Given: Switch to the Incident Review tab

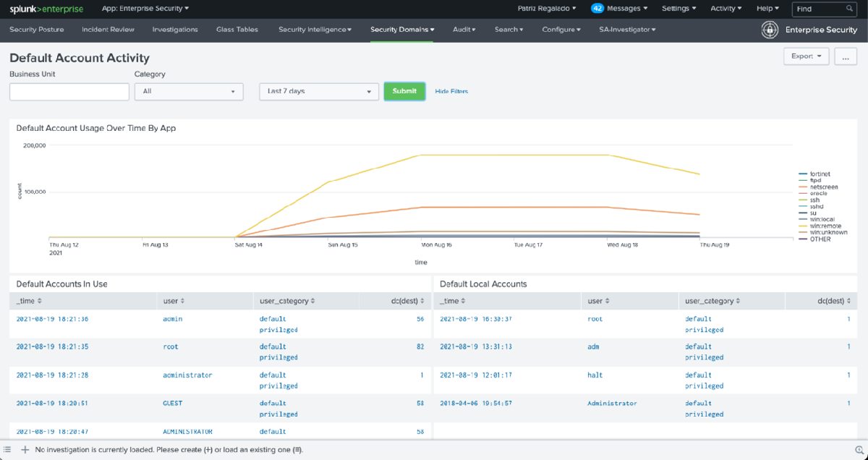Looking at the screenshot, I should coord(109,30).
